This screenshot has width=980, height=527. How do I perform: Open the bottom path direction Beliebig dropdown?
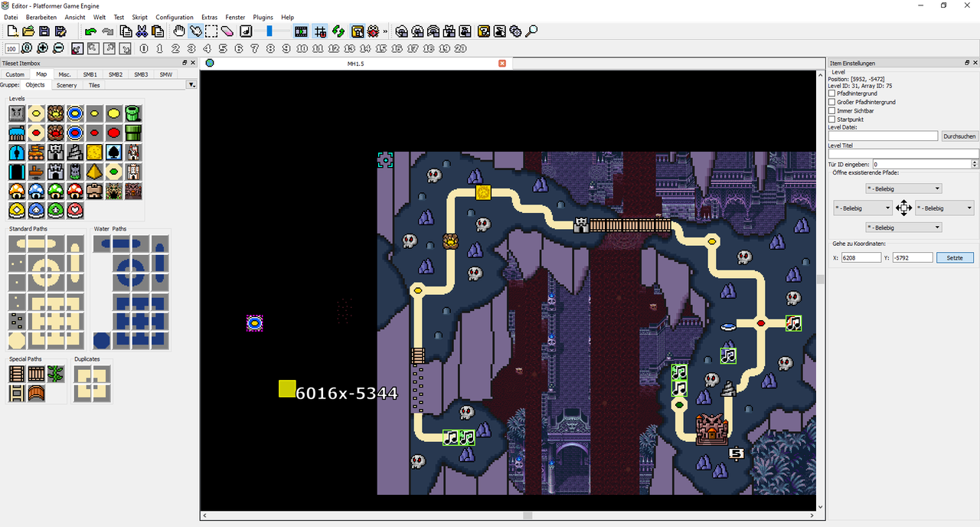903,227
